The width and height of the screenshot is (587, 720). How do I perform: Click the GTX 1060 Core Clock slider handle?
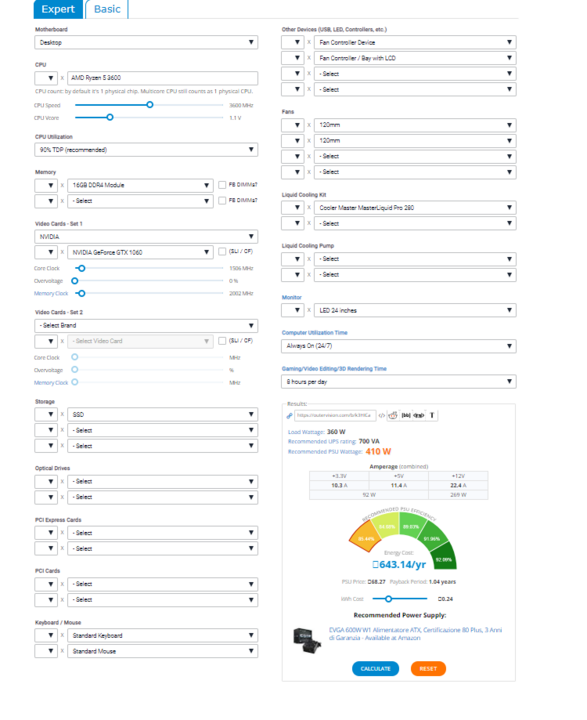pos(82,268)
